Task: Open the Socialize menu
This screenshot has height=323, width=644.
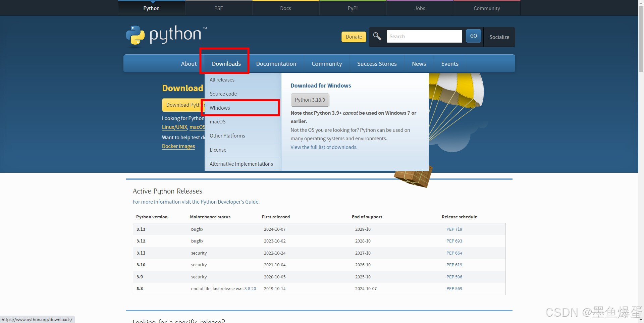Action: coord(499,37)
